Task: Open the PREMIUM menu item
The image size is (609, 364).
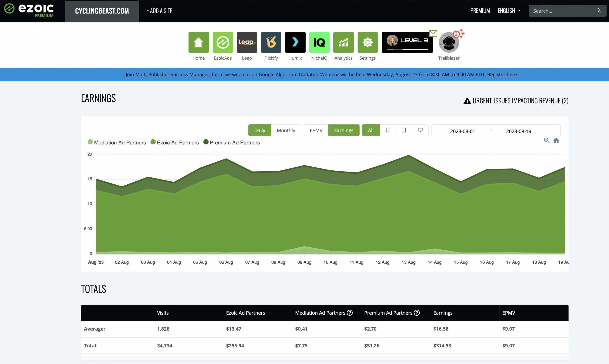Action: (x=480, y=10)
